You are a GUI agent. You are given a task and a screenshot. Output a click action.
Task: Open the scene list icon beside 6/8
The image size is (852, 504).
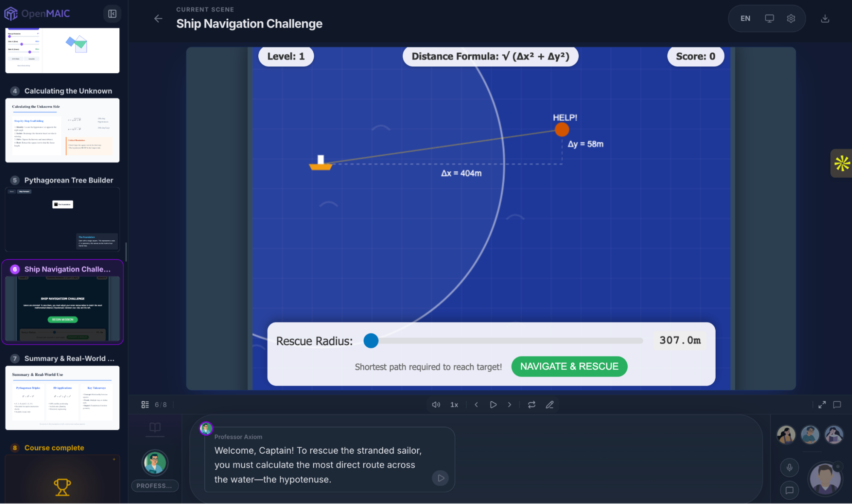[145, 404]
